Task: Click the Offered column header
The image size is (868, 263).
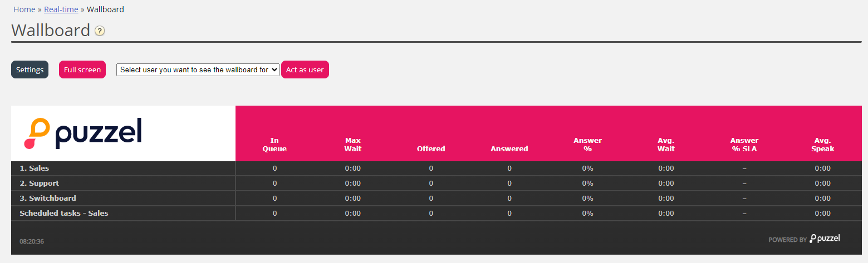Action: [x=431, y=148]
